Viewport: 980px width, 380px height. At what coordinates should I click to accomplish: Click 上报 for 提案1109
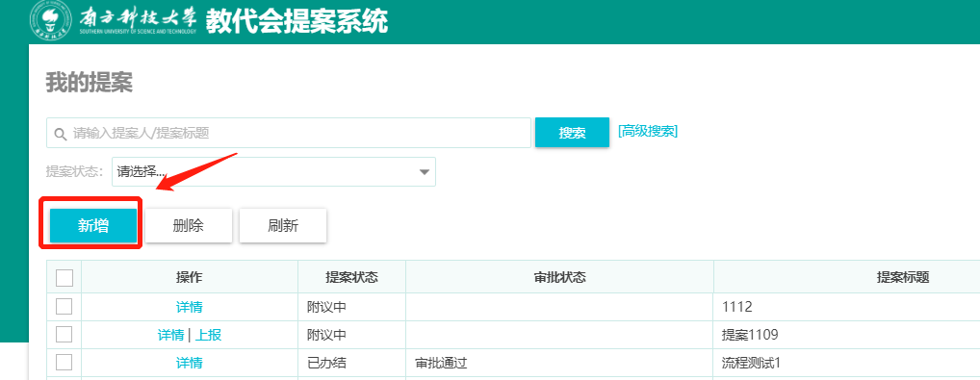coord(209,336)
